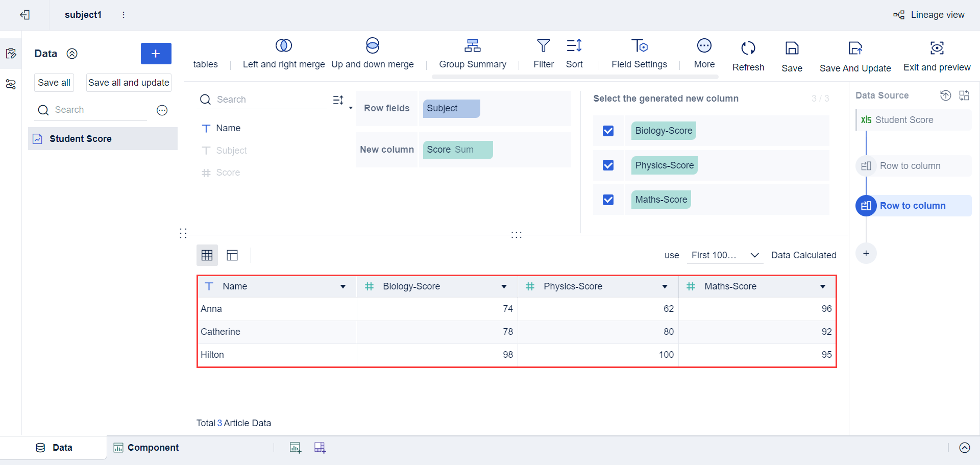Open Exit and preview
The image size is (980, 465).
937,48
